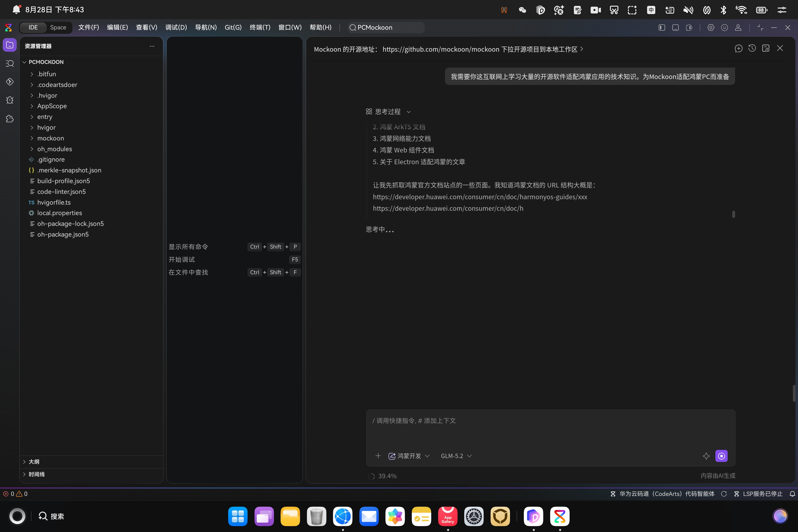
Task: Start a new chat with plus icon
Action: 739,49
